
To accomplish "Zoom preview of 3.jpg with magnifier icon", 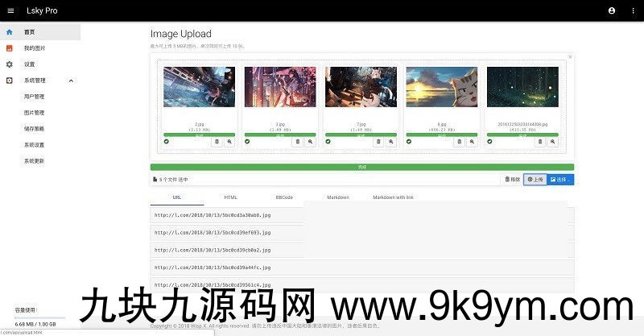I will (x=310, y=142).
